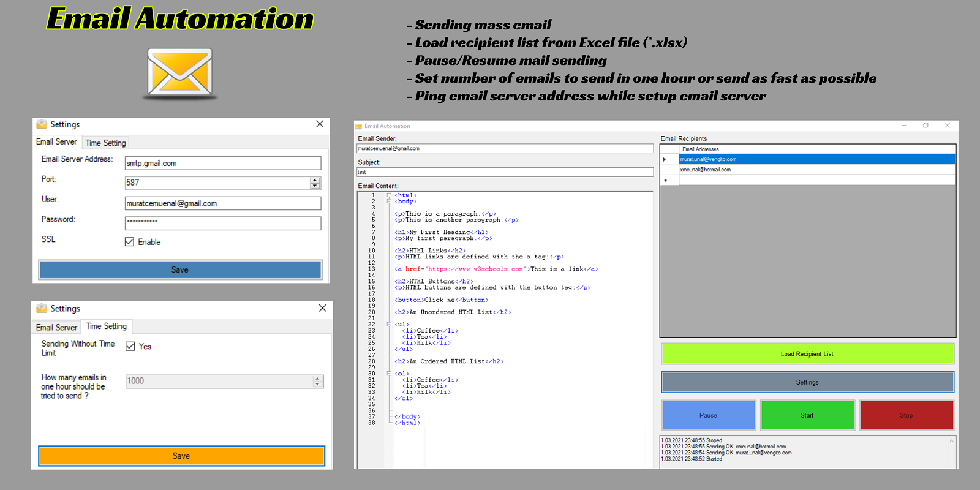The width and height of the screenshot is (980, 490).
Task: Click the Email Sender field
Action: (505, 148)
